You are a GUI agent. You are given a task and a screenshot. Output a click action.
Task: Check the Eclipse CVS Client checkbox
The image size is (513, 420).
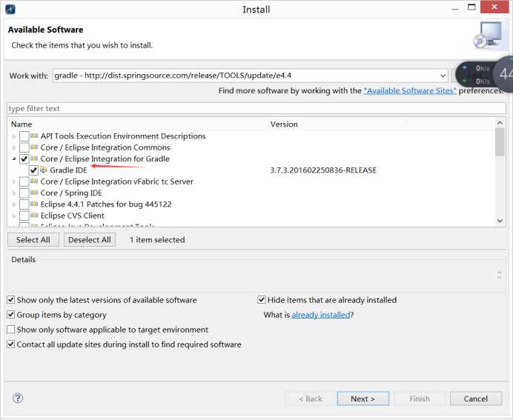(24, 216)
